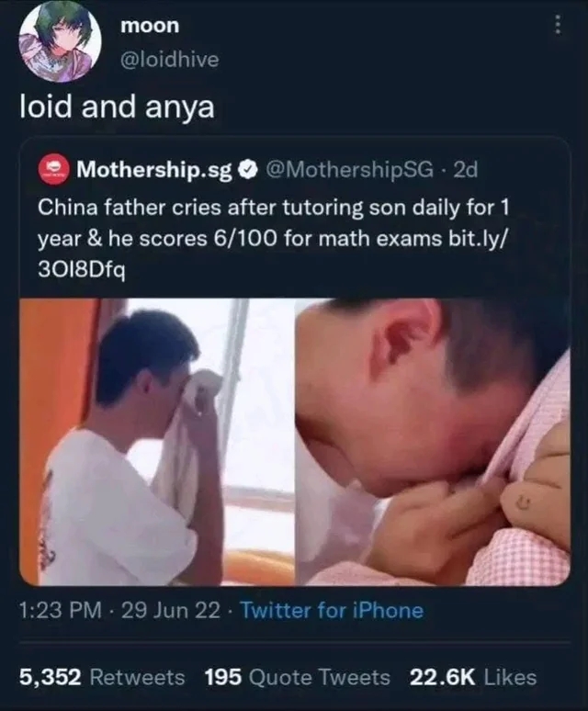588x711 pixels.
Task: Open the Mothership.sg account name
Action: 154,170
